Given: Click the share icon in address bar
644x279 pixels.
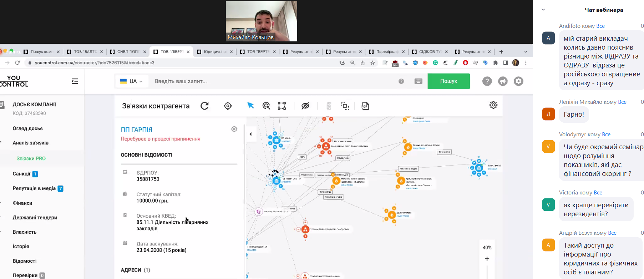Looking at the screenshot, I should 362,63.
